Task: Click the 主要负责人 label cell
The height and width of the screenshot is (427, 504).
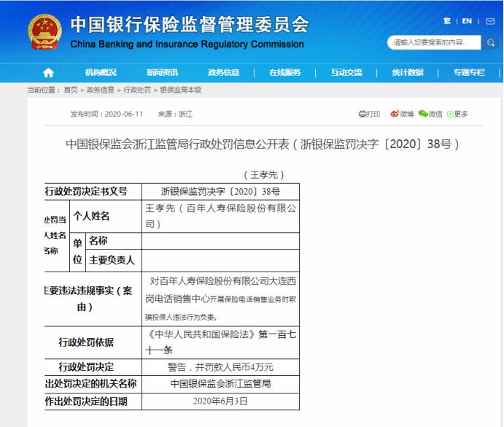Action: (114, 260)
